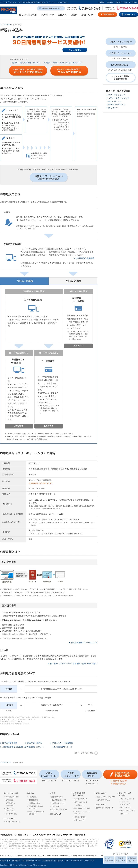Image resolution: width=138 pixels, height=868 pixels.
Task: Click the English link at top right
Action: click(x=135, y=2)
